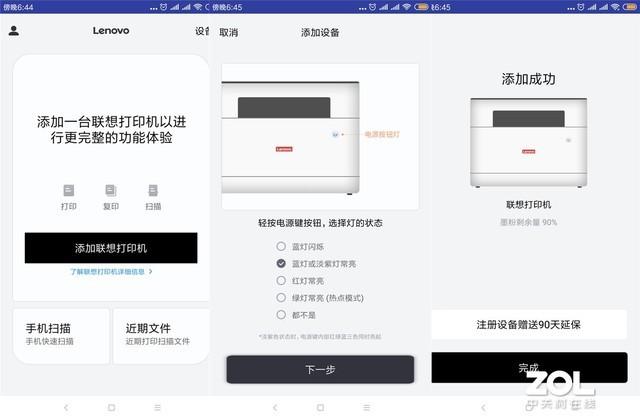Tap the 扫描 scan icon
Viewport: 640px width, 420px height.
tap(153, 191)
